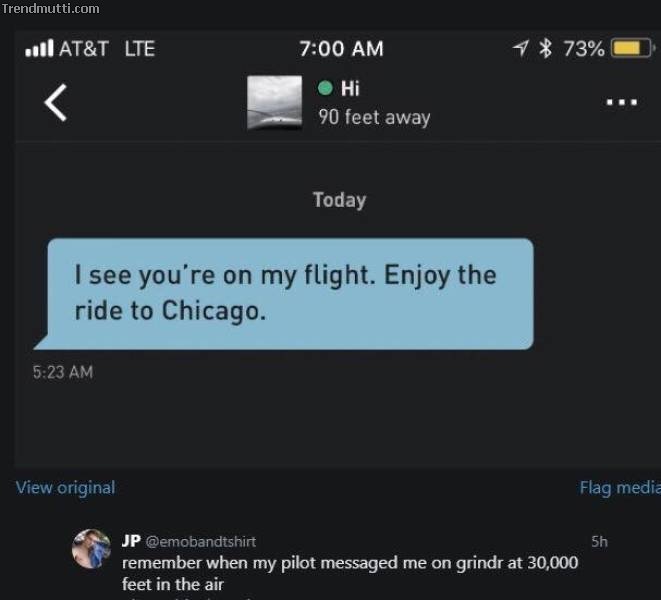Open the three-dot more options menu
This screenshot has height=600, width=661.
pyautogui.click(x=621, y=102)
